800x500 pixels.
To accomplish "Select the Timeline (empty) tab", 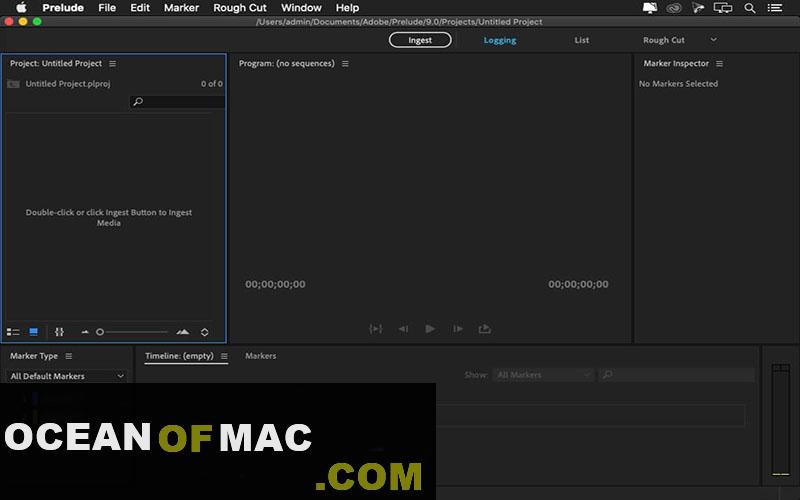I will (179, 356).
